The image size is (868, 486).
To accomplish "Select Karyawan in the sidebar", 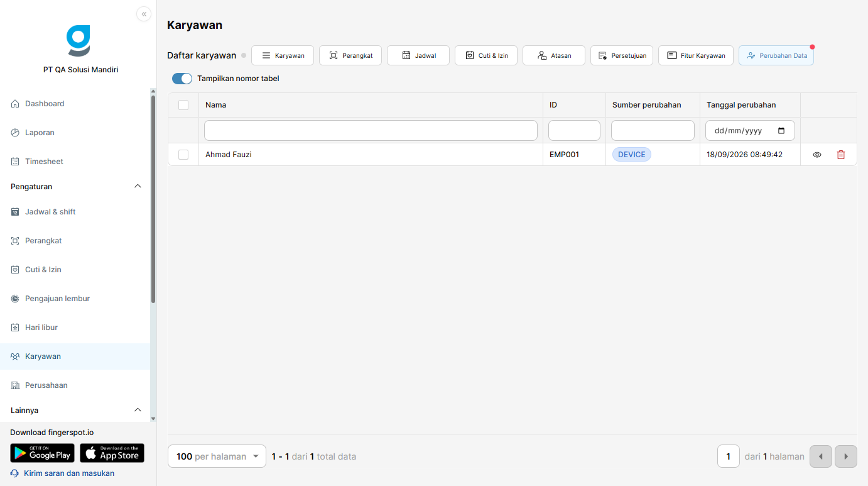I will [x=75, y=356].
